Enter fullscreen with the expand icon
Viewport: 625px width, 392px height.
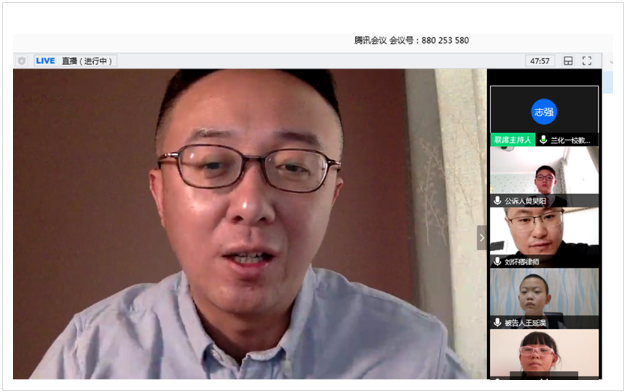[x=587, y=61]
